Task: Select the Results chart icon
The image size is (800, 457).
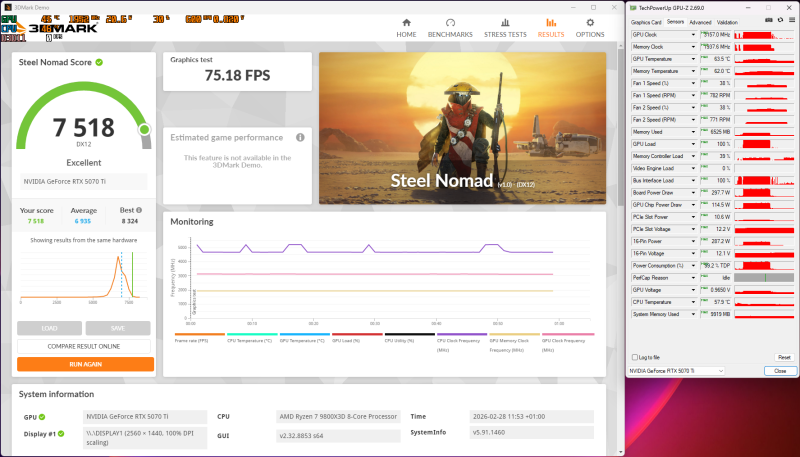Action: [551, 22]
